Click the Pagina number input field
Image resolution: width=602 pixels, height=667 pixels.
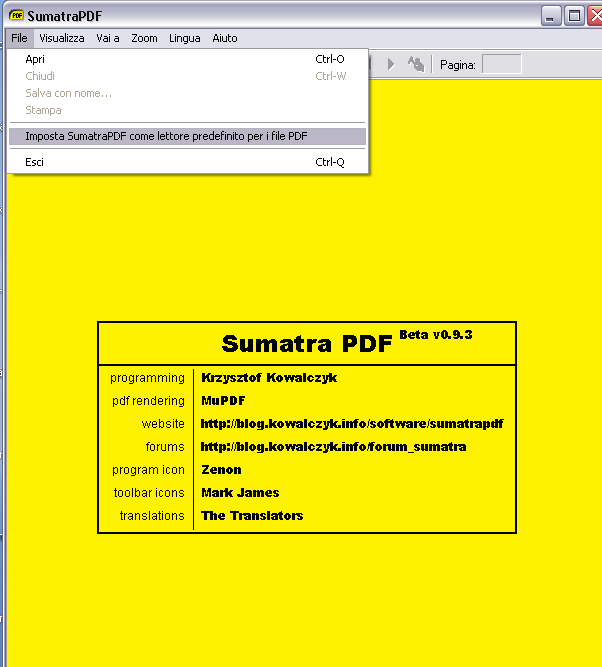(502, 64)
